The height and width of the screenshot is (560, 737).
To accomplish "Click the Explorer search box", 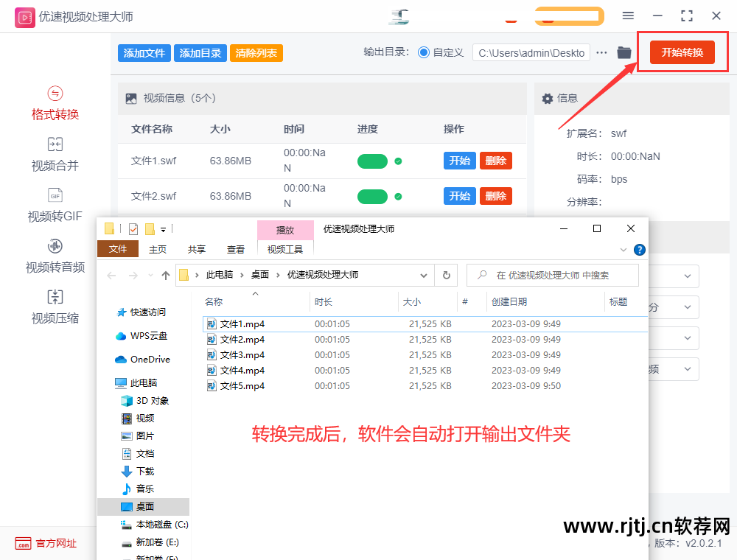I will 553,276.
